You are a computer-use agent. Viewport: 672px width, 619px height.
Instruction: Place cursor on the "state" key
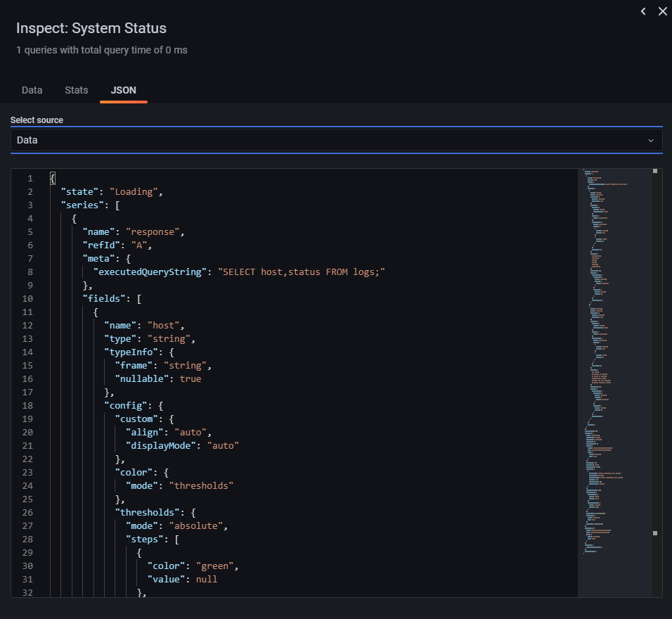tap(79, 192)
